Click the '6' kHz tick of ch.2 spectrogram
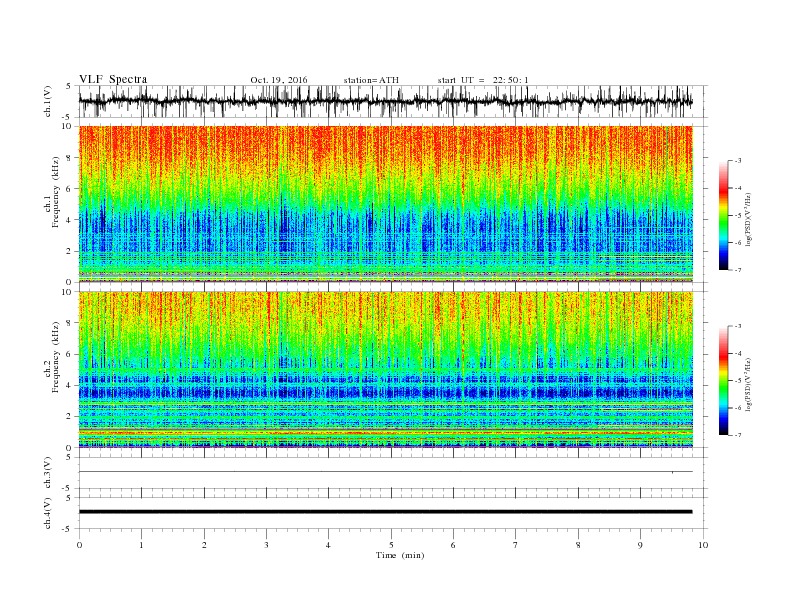This screenshot has width=792, height=612. click(x=69, y=354)
